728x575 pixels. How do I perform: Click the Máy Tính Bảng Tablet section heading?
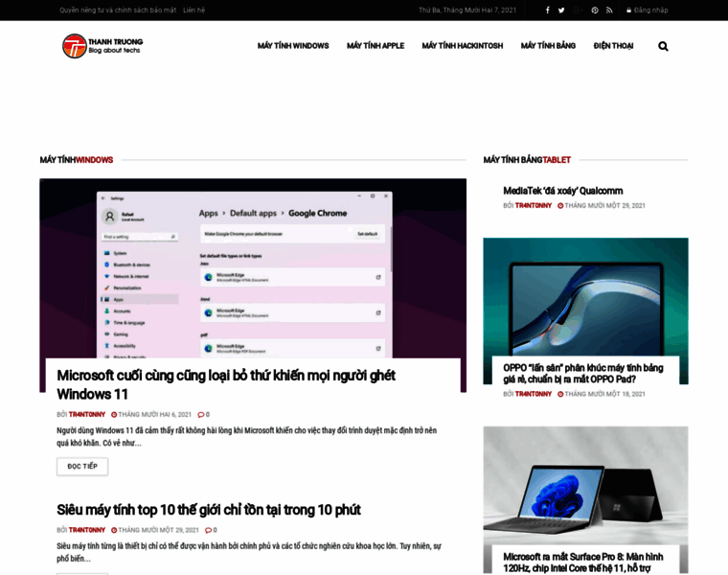[x=527, y=160]
